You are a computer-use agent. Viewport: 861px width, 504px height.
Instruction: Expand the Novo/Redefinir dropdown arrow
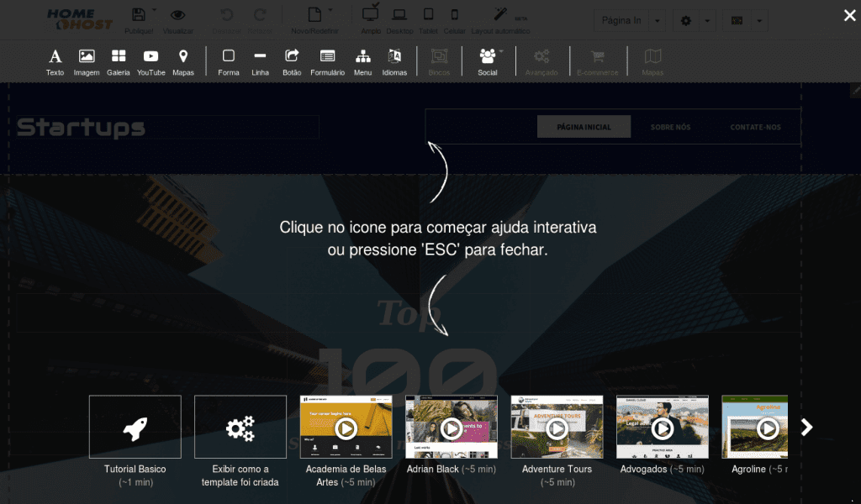pos(330,10)
